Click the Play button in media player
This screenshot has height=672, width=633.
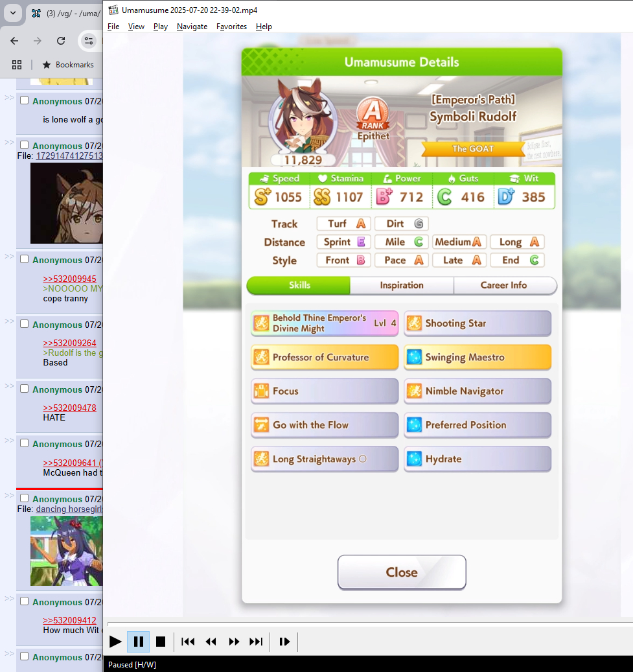click(115, 641)
